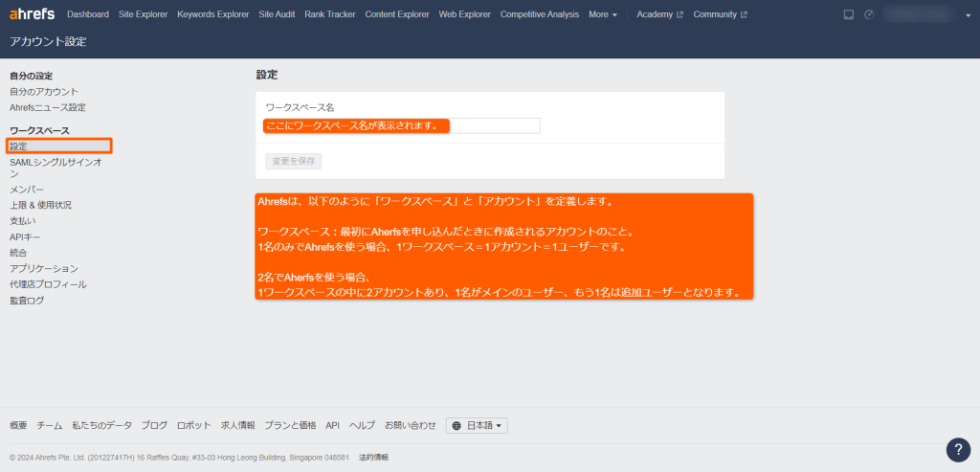Click the © 2024 Ahrefs Pte. Ltd. copyright text

point(179,458)
